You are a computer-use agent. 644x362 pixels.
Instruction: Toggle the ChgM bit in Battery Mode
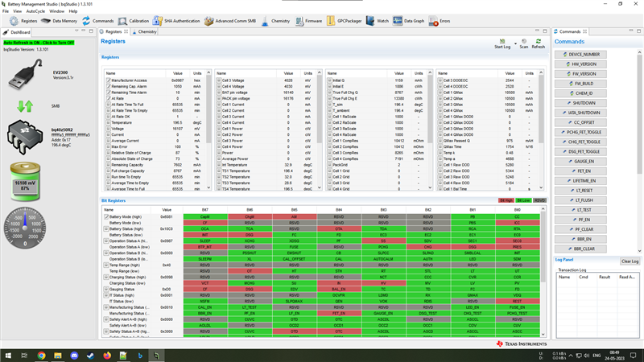(250, 216)
